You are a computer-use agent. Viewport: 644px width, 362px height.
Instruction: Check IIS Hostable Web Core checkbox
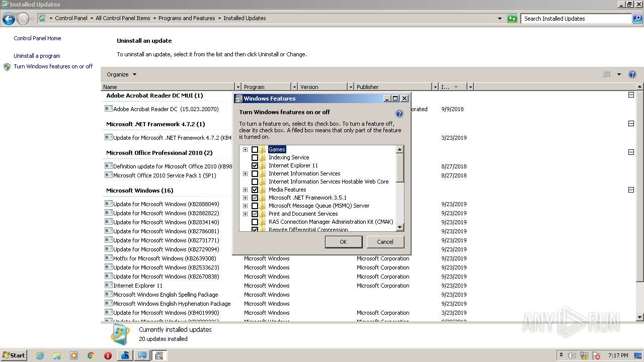255,182
